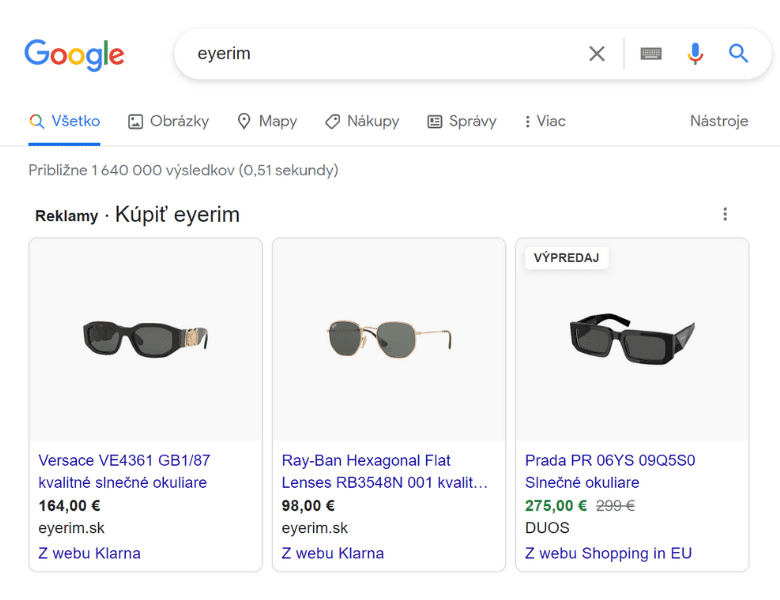Viewport: 780px width, 600px height.
Task: Select the Všetko tab
Action: [65, 121]
